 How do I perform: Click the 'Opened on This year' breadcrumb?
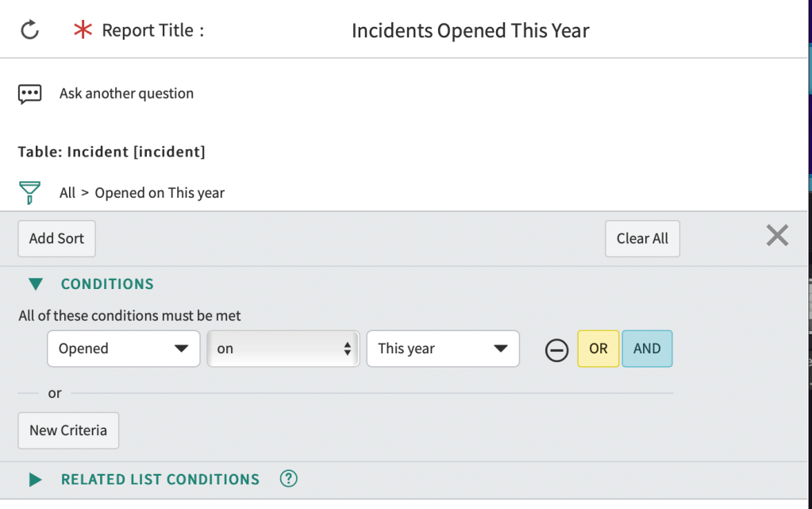[x=160, y=193]
